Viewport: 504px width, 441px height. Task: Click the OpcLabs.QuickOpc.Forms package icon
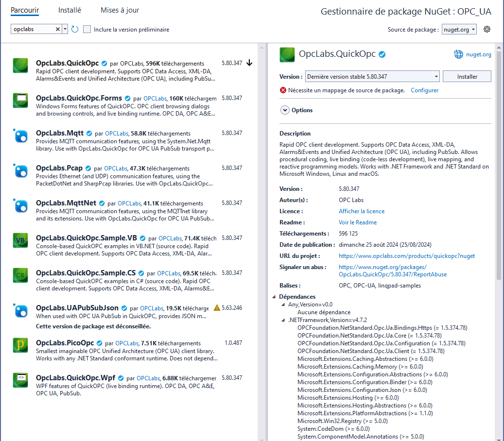[x=20, y=101]
